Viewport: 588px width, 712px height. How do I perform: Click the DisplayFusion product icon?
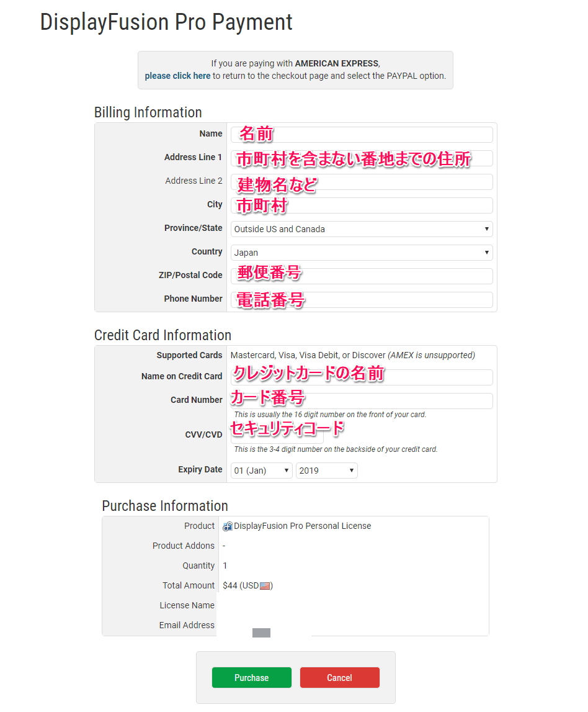point(227,526)
